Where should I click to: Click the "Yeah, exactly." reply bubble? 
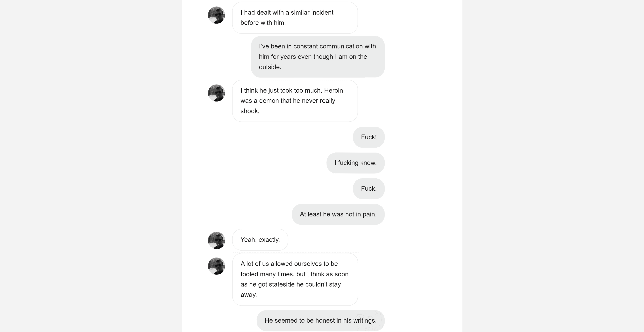tap(260, 240)
